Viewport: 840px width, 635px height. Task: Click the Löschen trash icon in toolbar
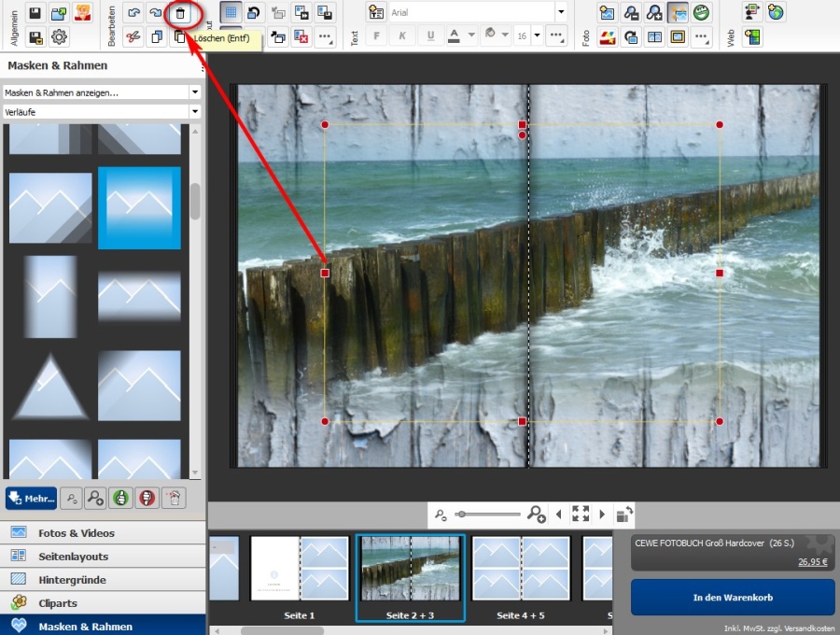point(180,13)
